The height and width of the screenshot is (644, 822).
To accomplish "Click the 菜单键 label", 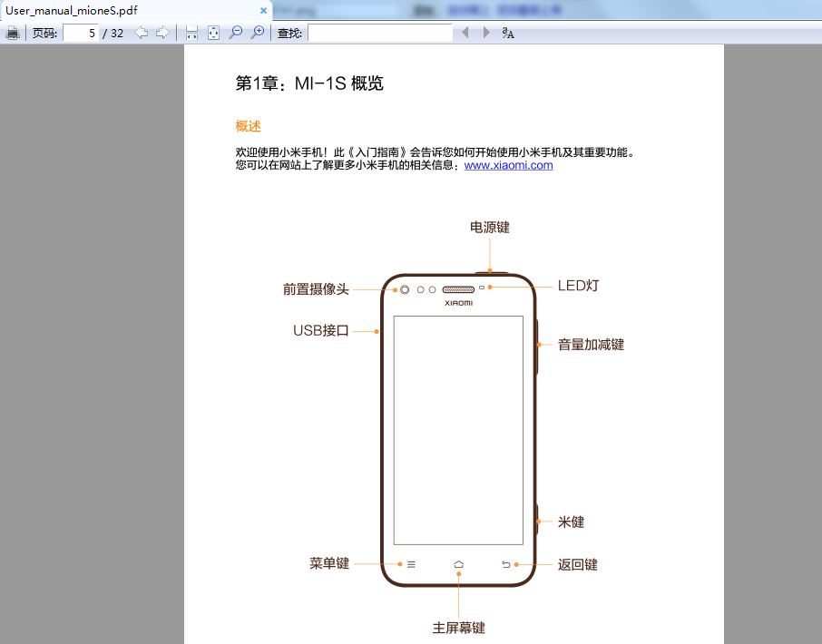I will (x=329, y=563).
